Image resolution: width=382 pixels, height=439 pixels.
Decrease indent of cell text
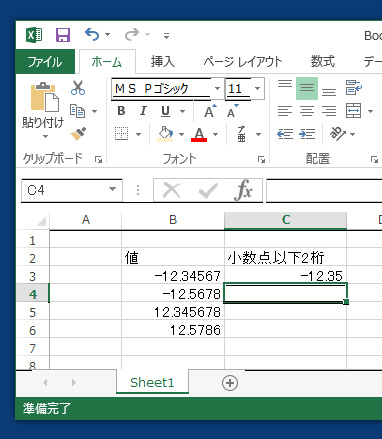coord(285,134)
